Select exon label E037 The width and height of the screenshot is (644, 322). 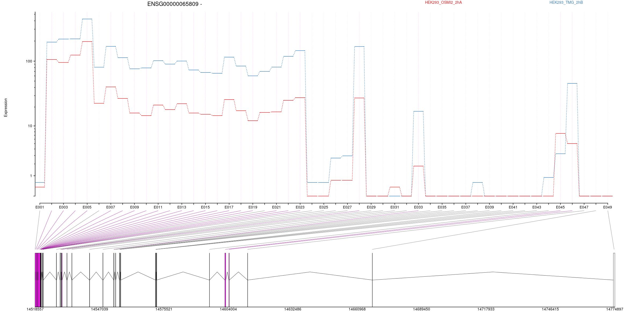tap(466, 207)
